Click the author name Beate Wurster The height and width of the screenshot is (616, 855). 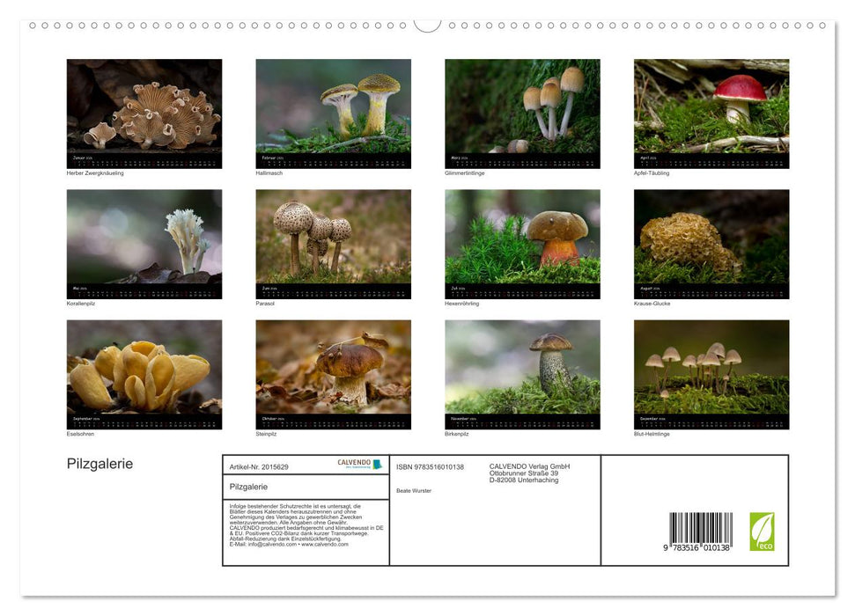pyautogui.click(x=414, y=490)
